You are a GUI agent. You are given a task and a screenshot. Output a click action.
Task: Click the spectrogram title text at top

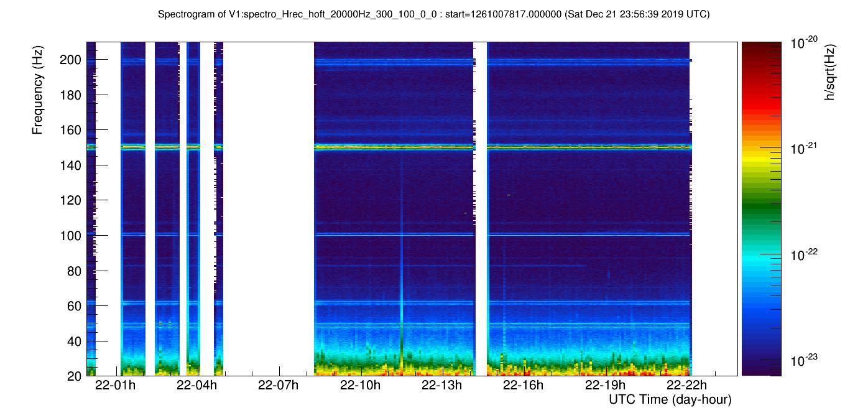pos(433,14)
